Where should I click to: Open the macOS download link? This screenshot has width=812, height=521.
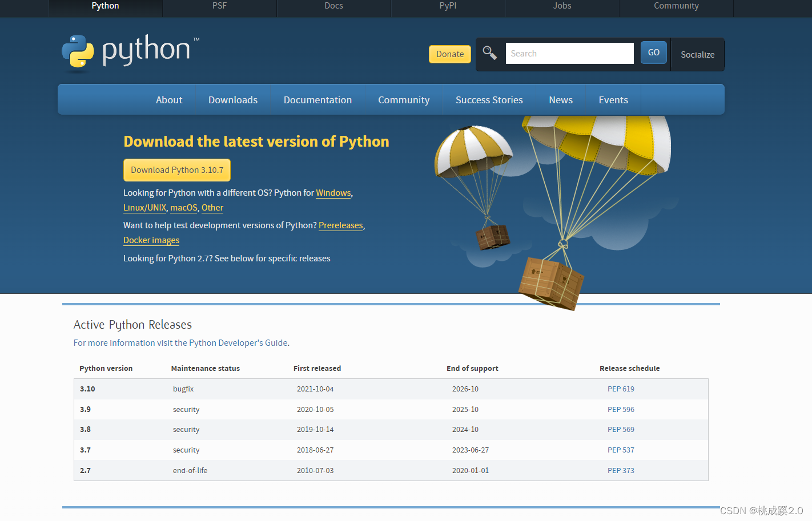[183, 208]
